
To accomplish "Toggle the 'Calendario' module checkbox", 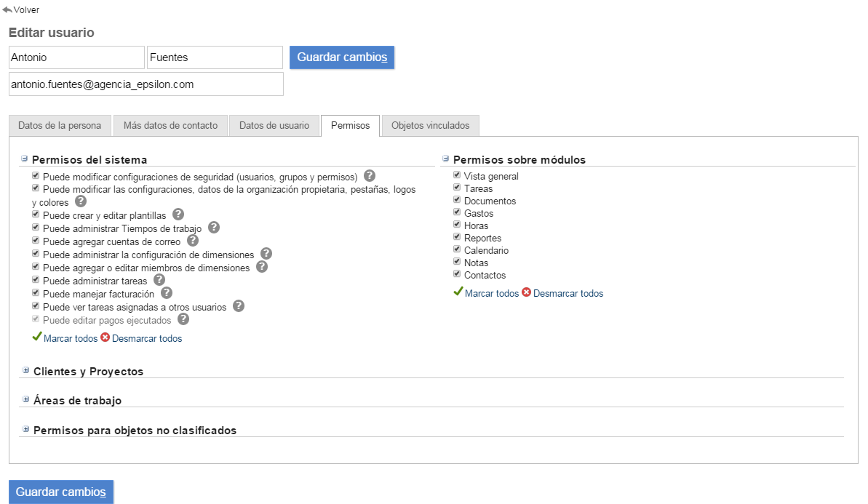I will tap(457, 250).
